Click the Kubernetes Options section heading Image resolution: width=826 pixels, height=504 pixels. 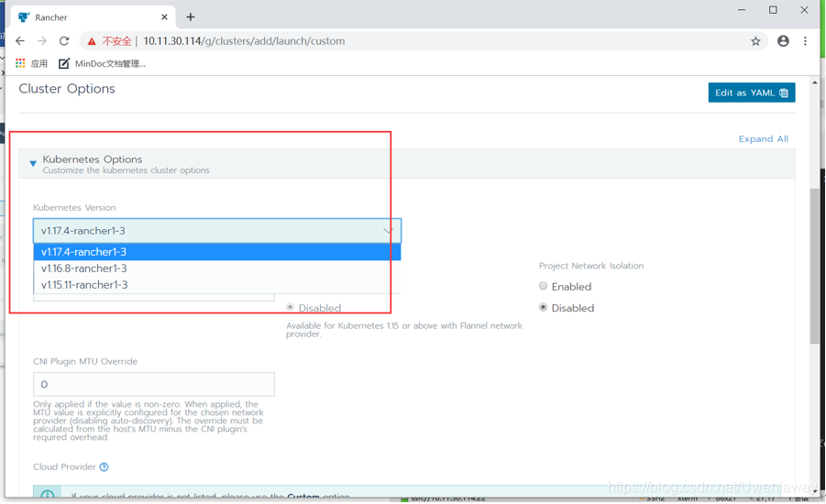(93, 159)
